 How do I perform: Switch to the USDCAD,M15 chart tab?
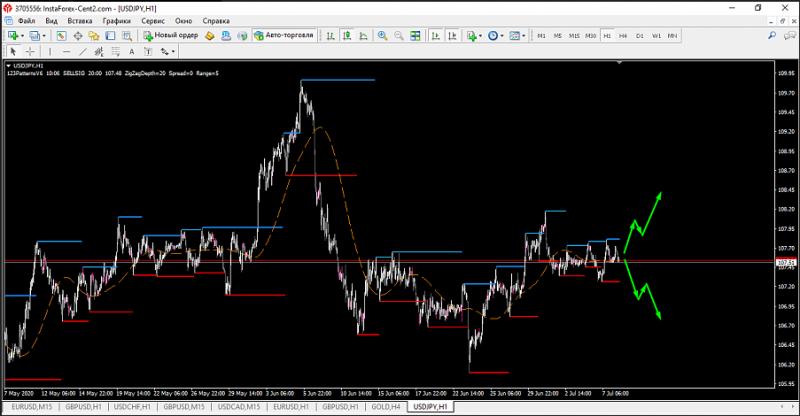pyautogui.click(x=239, y=407)
